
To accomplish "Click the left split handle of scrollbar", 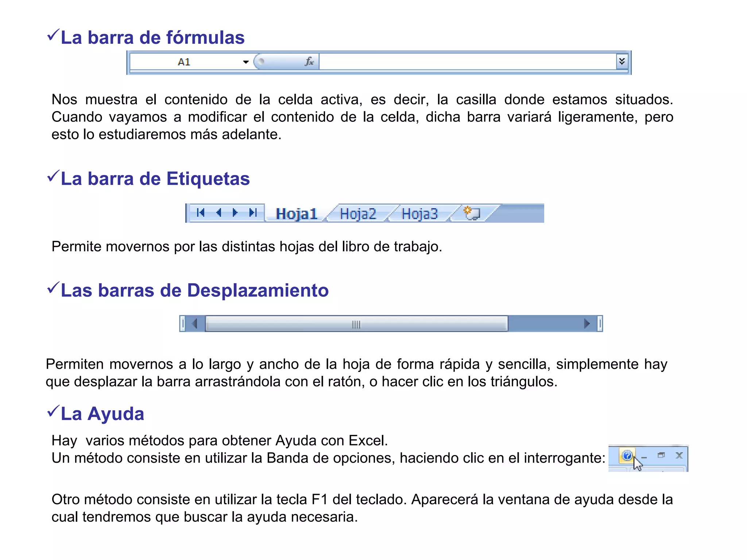I will click(183, 324).
